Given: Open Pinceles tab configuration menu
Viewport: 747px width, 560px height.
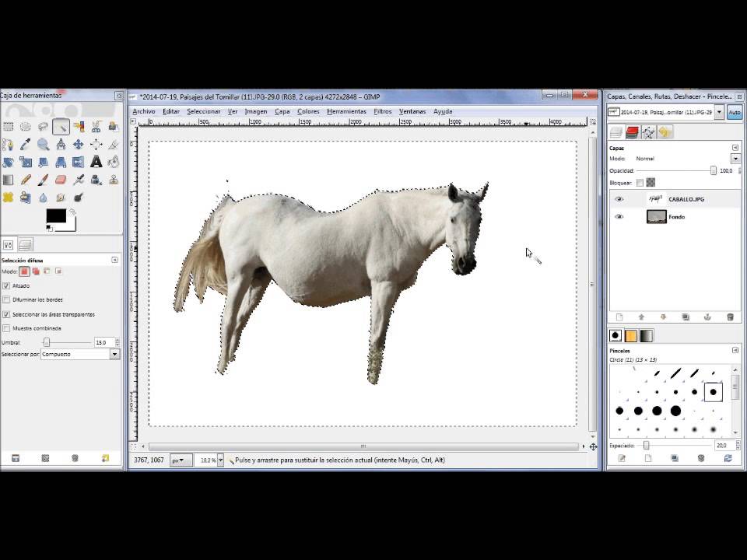Looking at the screenshot, I should click(x=735, y=351).
